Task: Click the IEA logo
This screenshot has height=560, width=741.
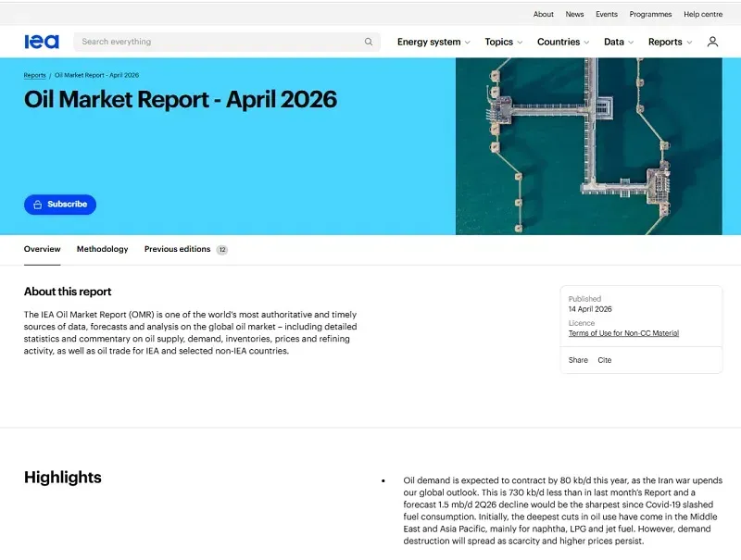Action: point(42,42)
